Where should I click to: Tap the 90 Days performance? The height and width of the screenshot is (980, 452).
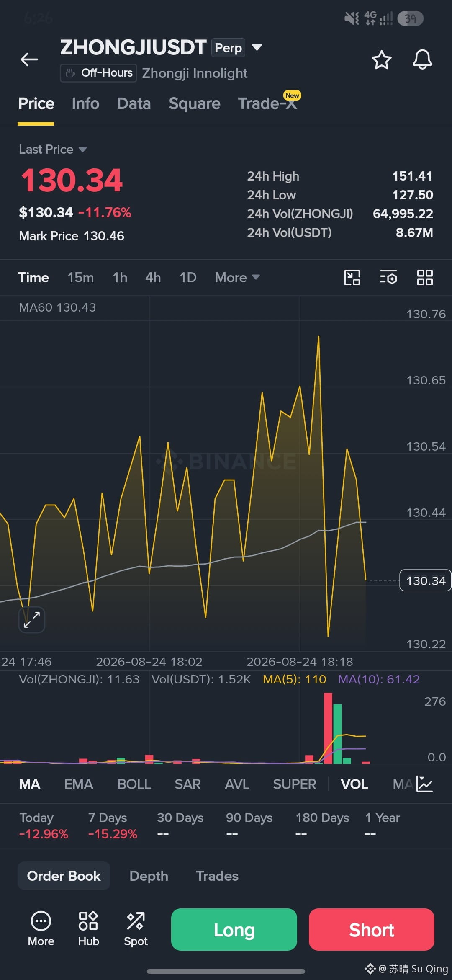(x=249, y=825)
